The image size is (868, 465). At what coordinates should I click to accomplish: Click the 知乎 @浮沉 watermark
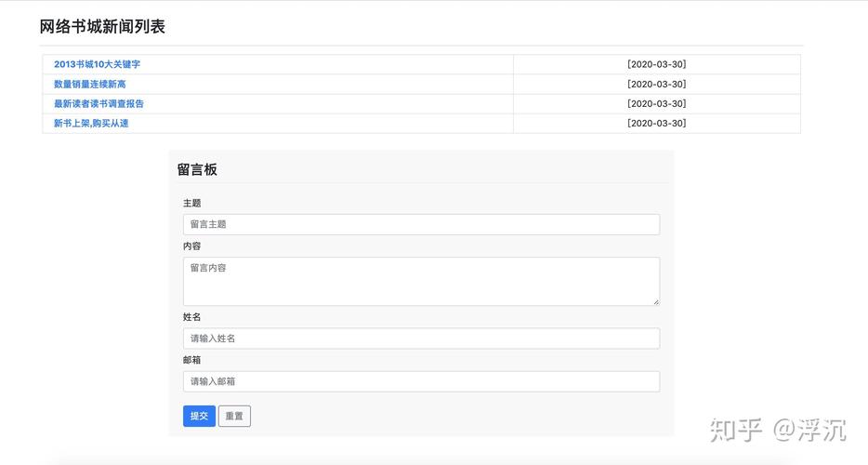coord(778,430)
